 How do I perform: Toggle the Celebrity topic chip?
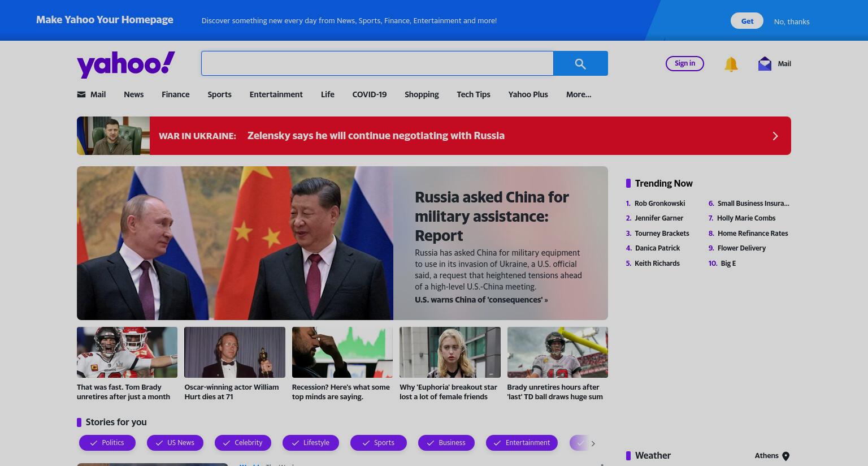(x=243, y=443)
